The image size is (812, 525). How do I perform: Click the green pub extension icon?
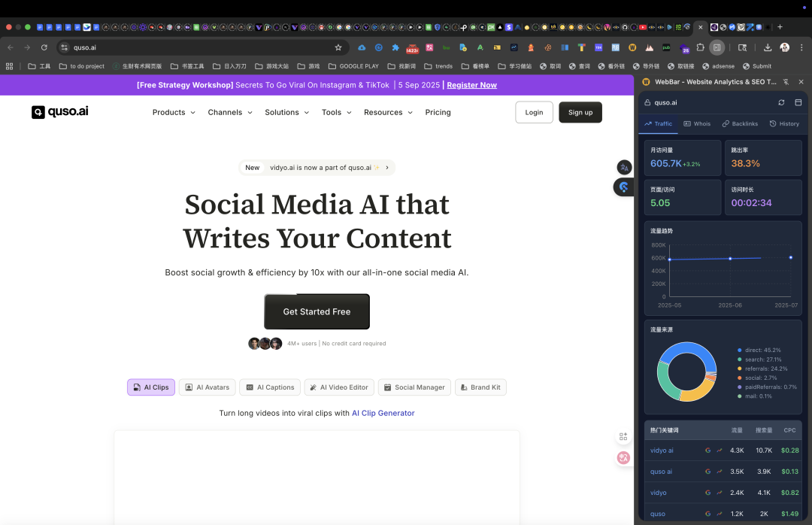[x=666, y=47]
